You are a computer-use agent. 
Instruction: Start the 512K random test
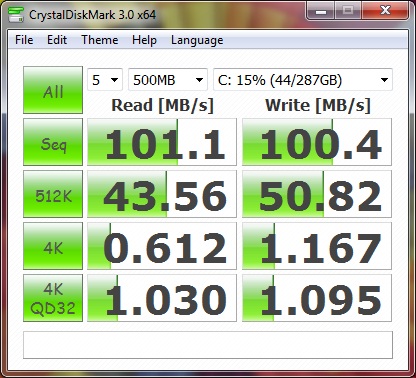[53, 194]
